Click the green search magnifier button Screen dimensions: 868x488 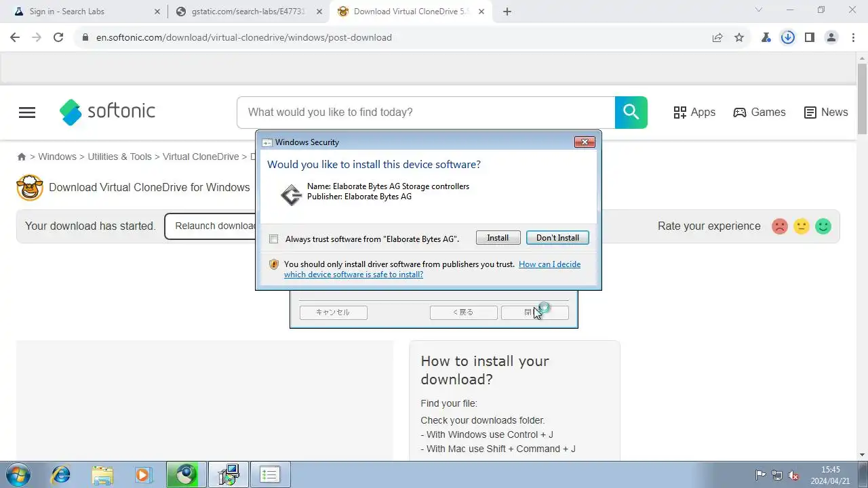[x=631, y=113]
